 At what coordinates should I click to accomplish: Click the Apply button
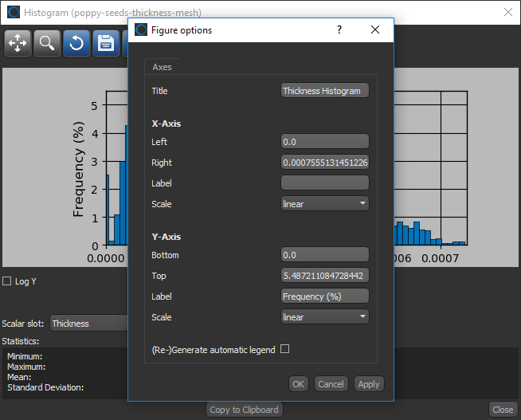pyautogui.click(x=369, y=384)
